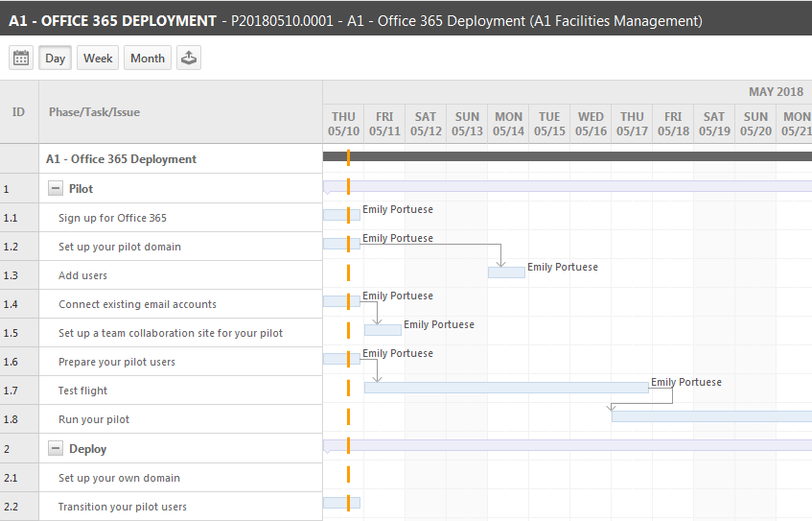The width and height of the screenshot is (812, 521).
Task: Switch to Week view
Action: 98,58
